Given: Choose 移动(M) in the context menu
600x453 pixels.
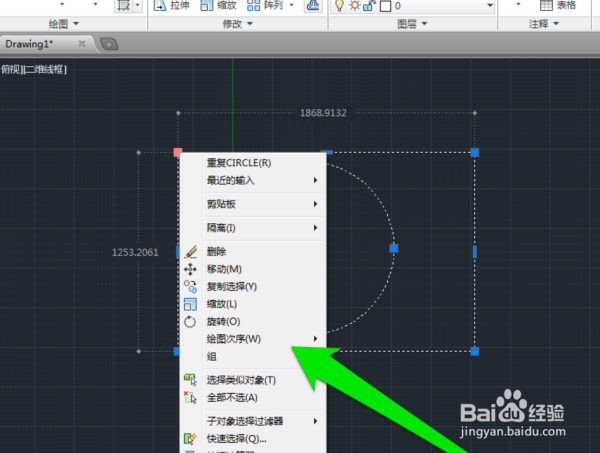Looking at the screenshot, I should point(253,269).
